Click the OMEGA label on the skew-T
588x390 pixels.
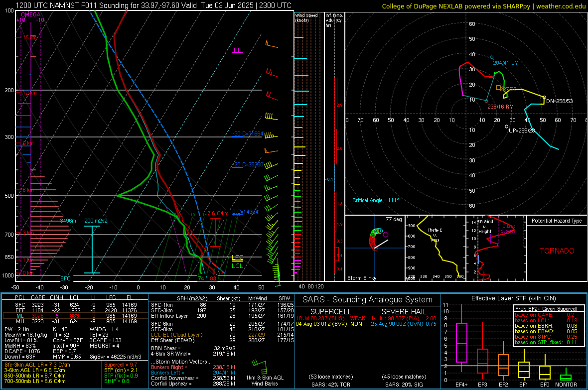pos(31,14)
